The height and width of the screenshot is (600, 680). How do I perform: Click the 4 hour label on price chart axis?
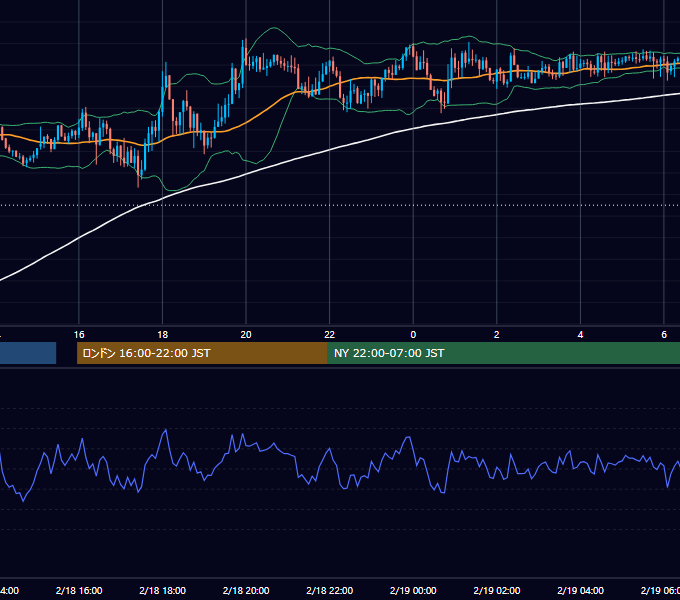click(580, 335)
